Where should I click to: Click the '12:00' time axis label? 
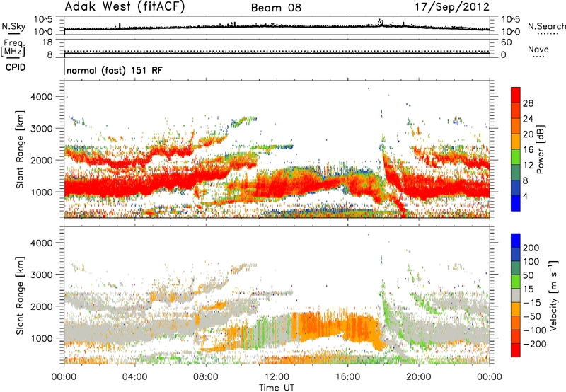(277, 377)
